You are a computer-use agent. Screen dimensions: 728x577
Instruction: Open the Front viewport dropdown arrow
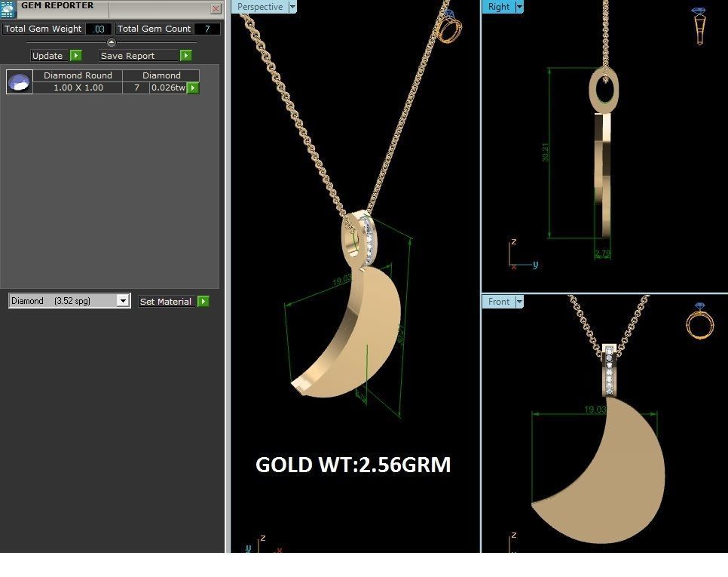tap(519, 302)
